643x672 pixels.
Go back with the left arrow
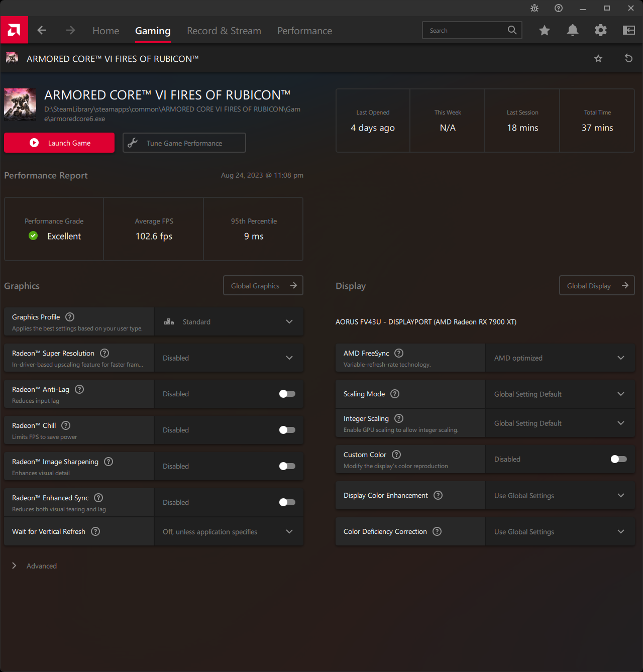(x=42, y=30)
